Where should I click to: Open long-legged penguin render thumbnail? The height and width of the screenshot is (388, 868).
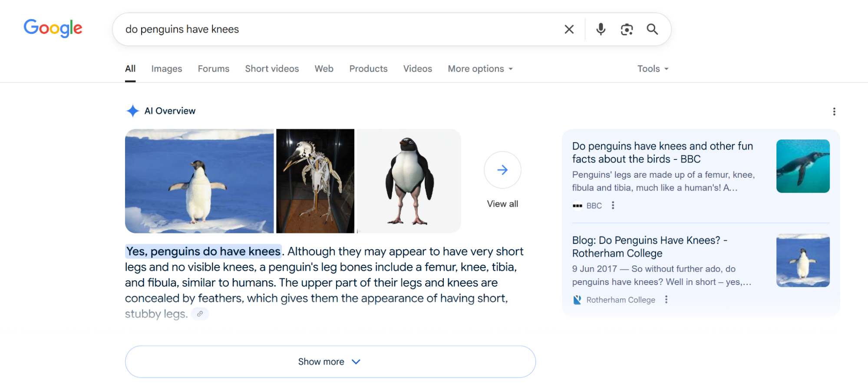(x=409, y=181)
